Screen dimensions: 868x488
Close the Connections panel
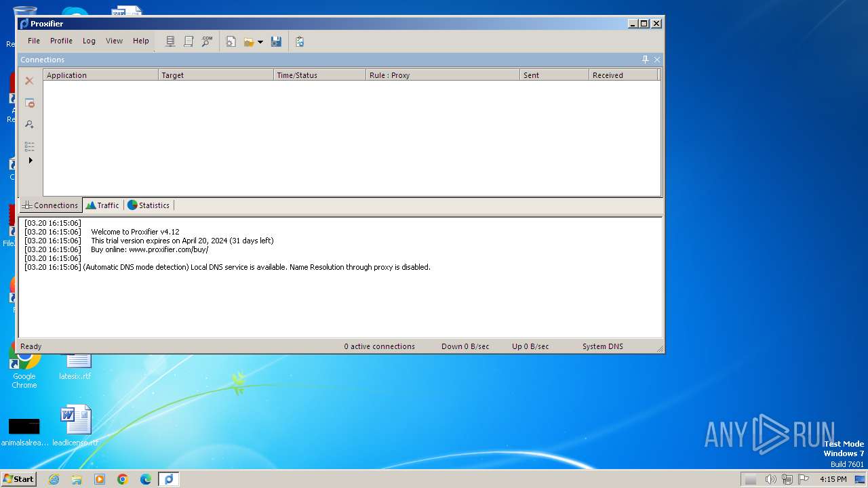pos(656,60)
